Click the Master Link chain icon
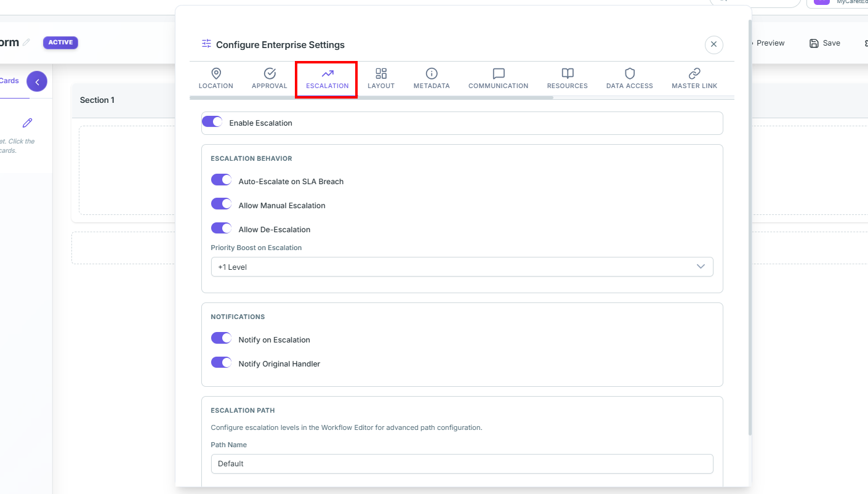The width and height of the screenshot is (868, 494). (694, 73)
